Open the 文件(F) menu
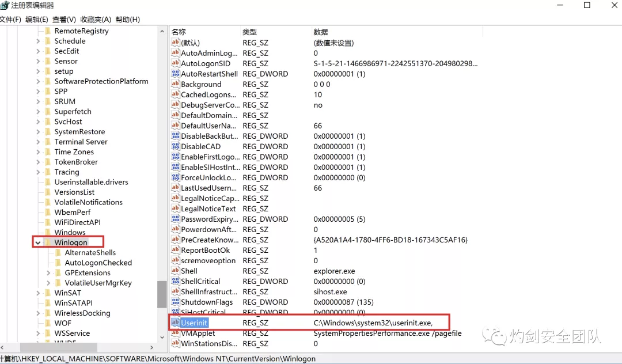Screen dimensions: 622x364 [10, 20]
